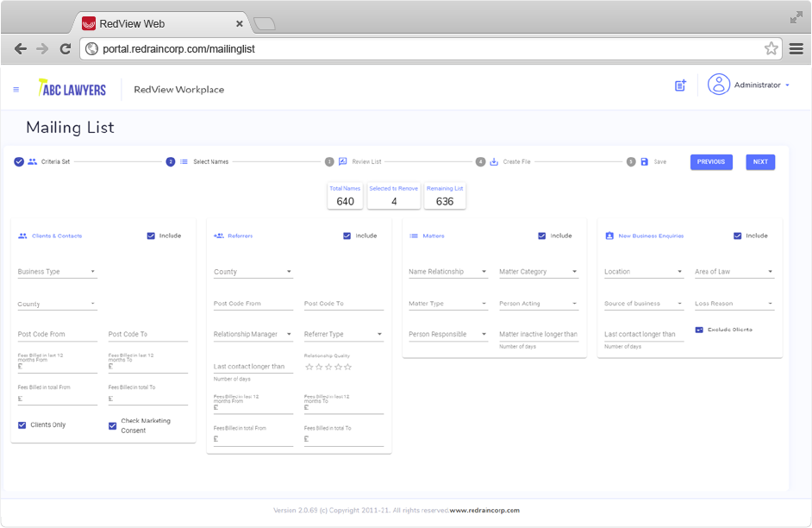Click the New Business Enquiries badge icon
Image resolution: width=812 pixels, height=528 pixels.
609,236
